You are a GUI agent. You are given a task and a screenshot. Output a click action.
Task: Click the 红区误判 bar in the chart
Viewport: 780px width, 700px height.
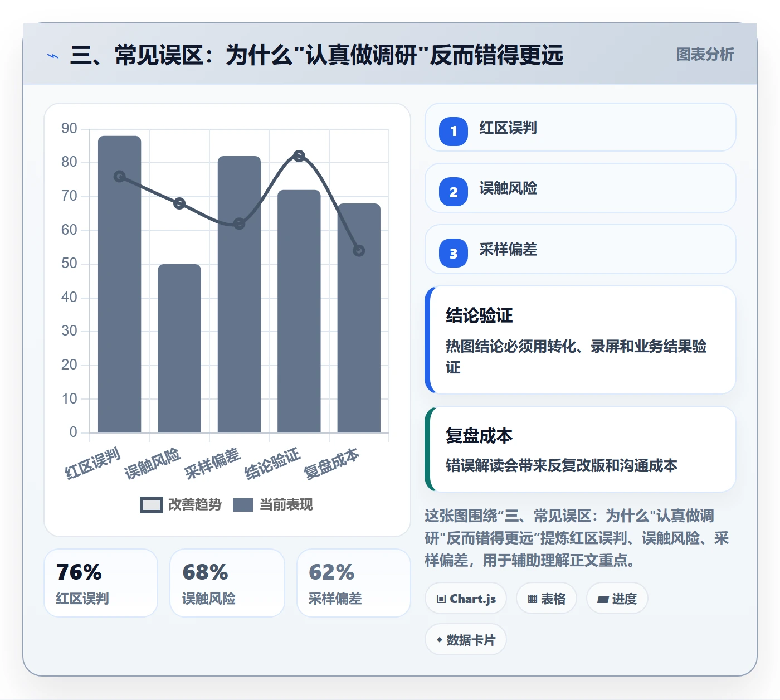[x=120, y=284]
